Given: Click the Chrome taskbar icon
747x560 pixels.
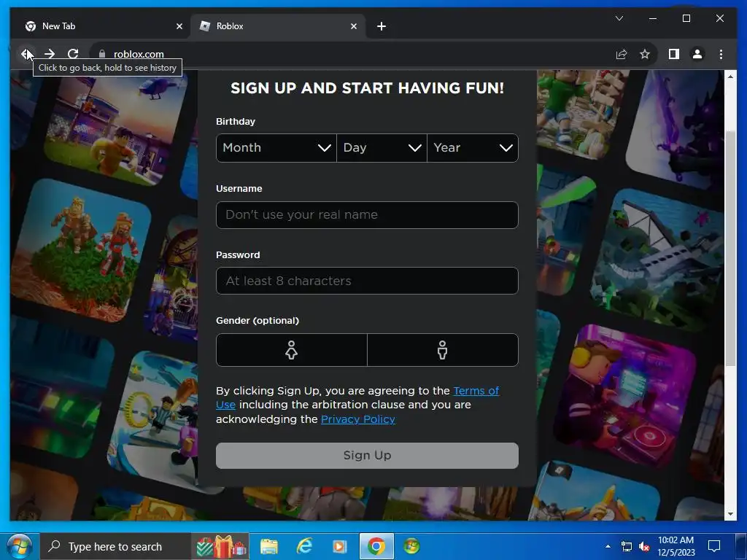Looking at the screenshot, I should (376, 547).
